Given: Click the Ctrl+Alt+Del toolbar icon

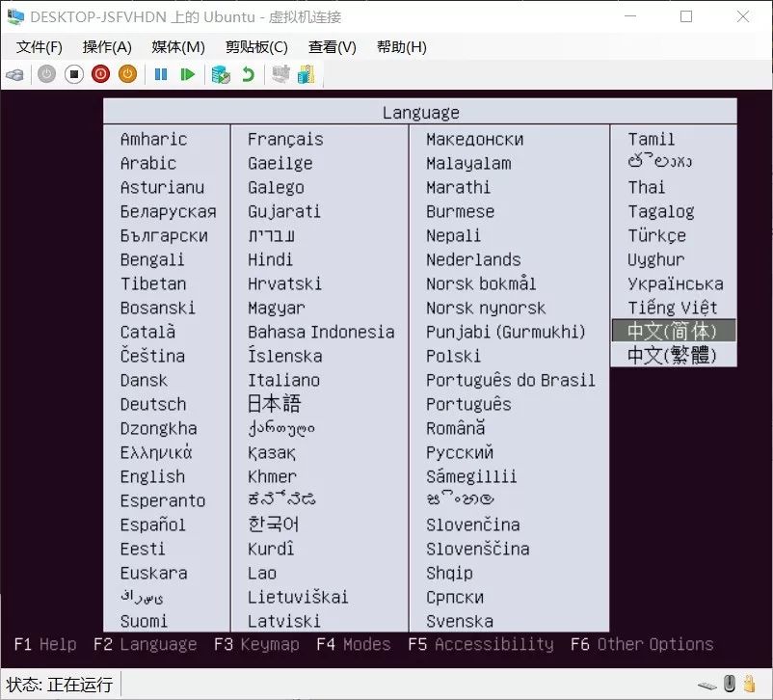Looking at the screenshot, I should click(x=14, y=75).
